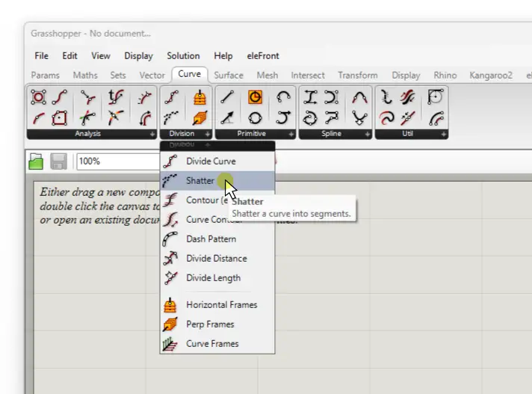Choose Divide Curve from the Division dropdown list
Image resolution: width=532 pixels, height=394 pixels.
click(217, 161)
